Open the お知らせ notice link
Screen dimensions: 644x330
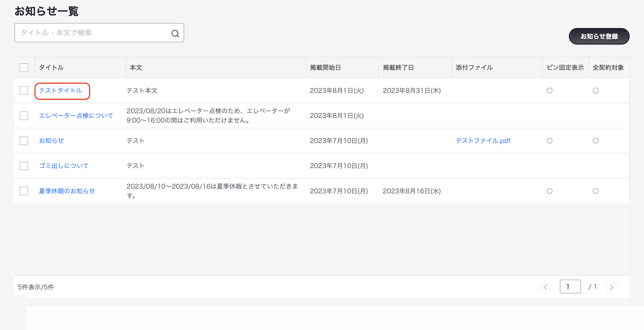click(51, 141)
